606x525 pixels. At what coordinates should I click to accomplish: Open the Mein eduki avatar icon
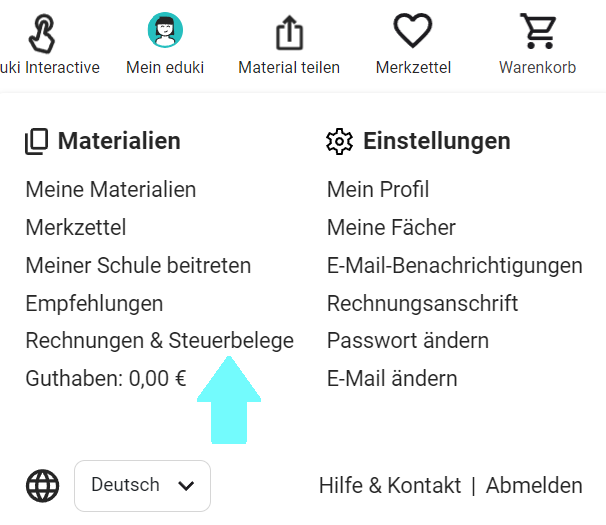(165, 31)
